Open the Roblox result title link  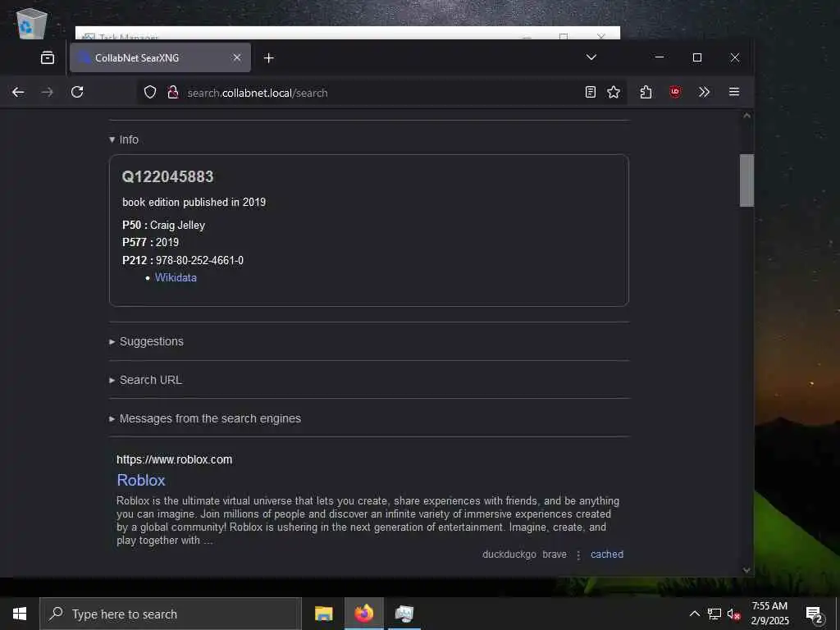[x=141, y=480]
